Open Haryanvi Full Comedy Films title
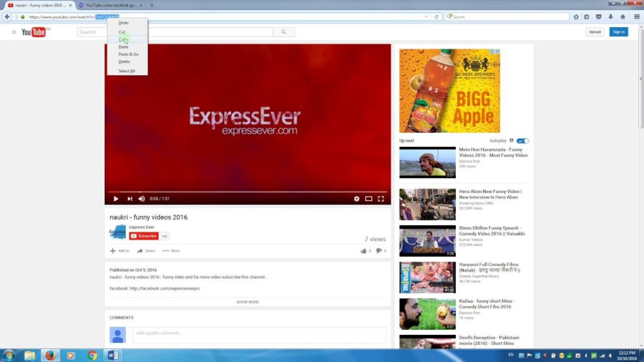 click(x=489, y=268)
